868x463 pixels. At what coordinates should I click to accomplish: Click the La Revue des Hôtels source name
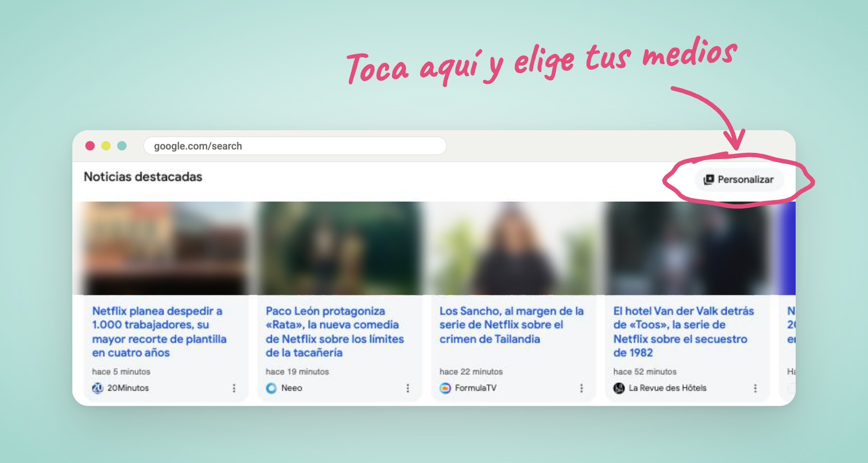667,388
